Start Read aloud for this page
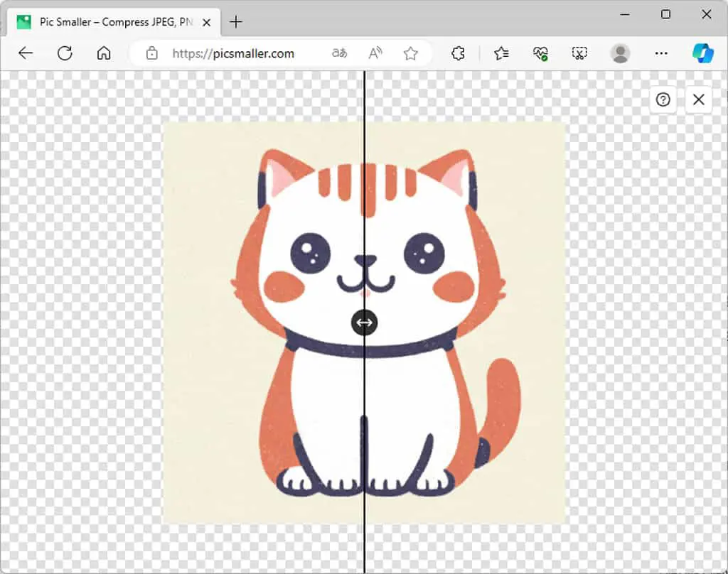The image size is (728, 574). pos(375,53)
